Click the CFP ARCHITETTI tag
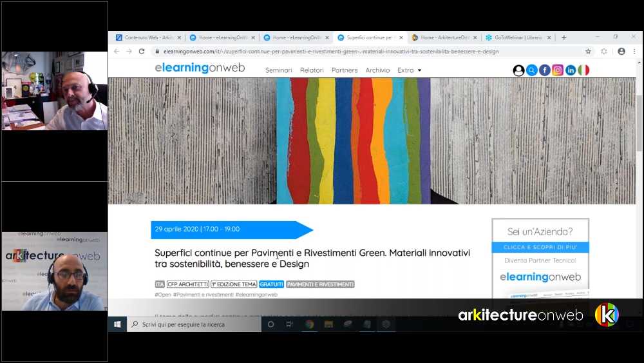The width and height of the screenshot is (644, 363). [x=187, y=284]
